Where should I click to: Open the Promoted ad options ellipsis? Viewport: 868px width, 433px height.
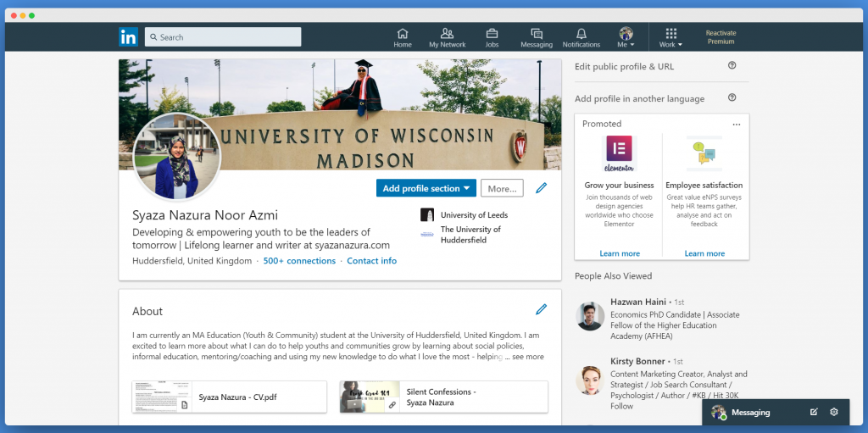coord(737,125)
